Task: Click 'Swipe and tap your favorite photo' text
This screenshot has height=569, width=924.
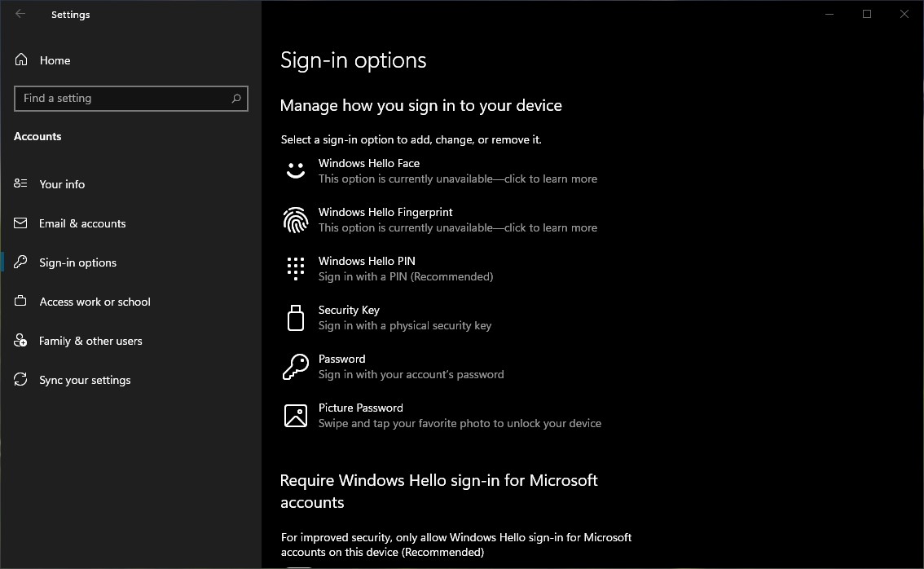Action: [x=460, y=423]
